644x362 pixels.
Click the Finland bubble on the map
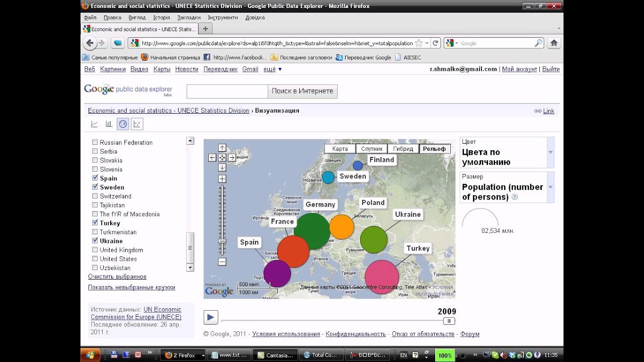click(358, 165)
